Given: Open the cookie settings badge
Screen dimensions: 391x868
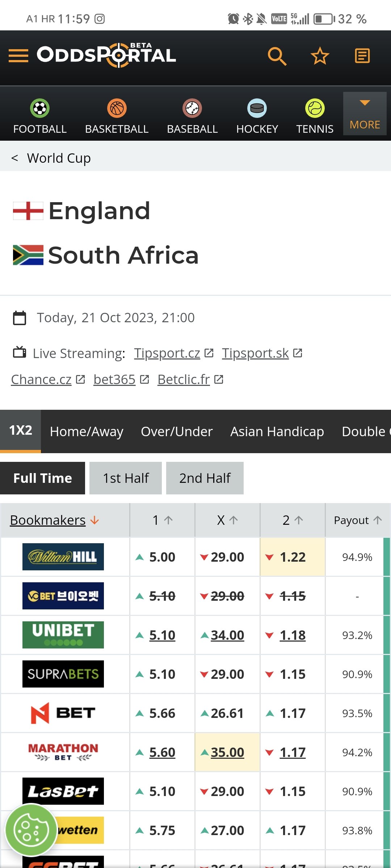Looking at the screenshot, I should 31,830.
